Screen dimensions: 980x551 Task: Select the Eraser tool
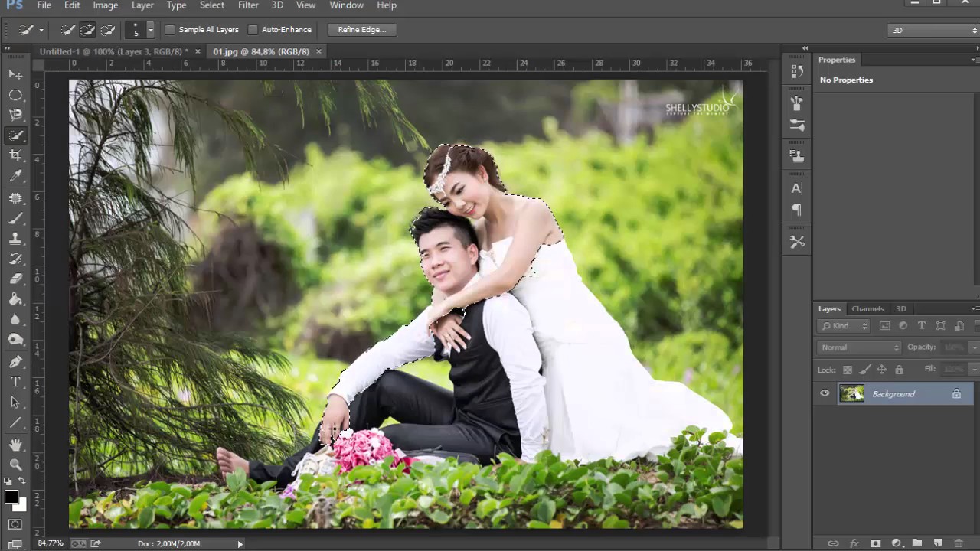click(x=15, y=279)
